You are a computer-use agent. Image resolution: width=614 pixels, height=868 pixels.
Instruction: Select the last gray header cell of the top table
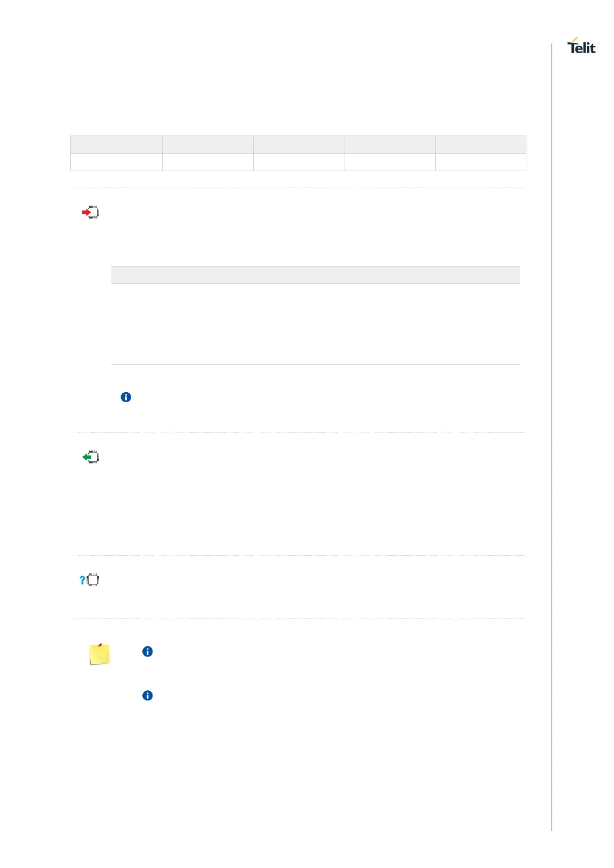tap(480, 144)
